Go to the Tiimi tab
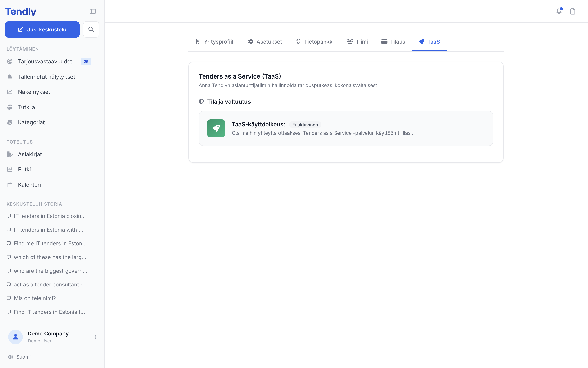 point(357,42)
